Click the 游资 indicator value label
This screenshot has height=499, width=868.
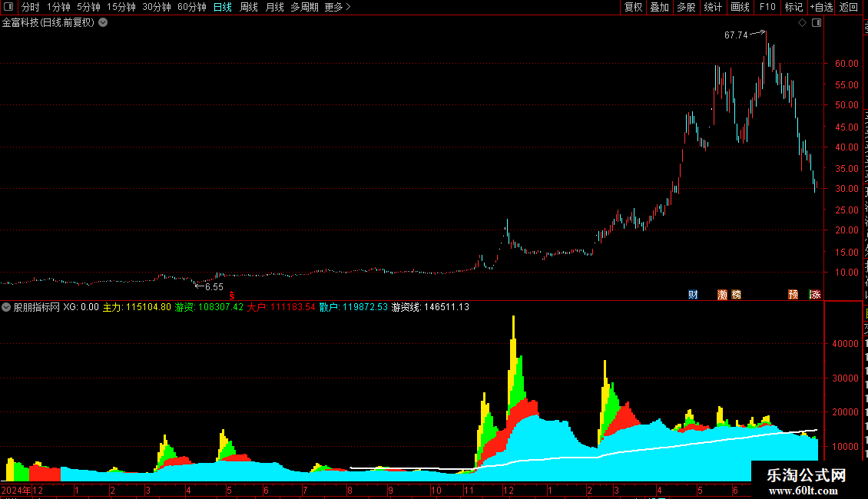pos(209,307)
